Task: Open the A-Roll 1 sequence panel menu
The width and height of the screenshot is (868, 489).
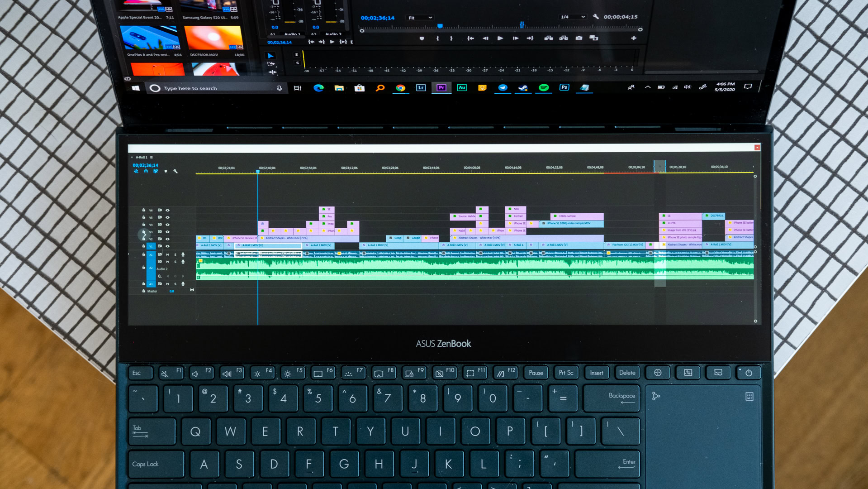Action: tap(152, 158)
